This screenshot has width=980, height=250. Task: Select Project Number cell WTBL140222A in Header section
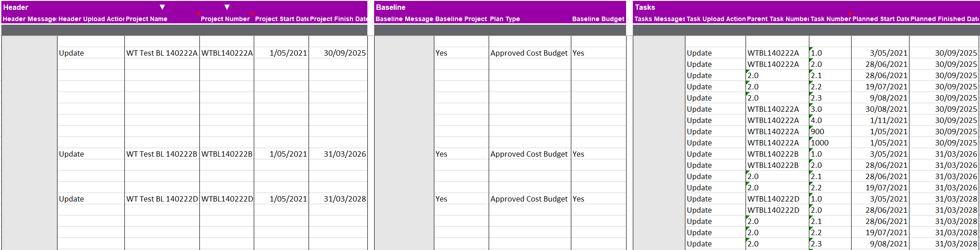[227, 53]
